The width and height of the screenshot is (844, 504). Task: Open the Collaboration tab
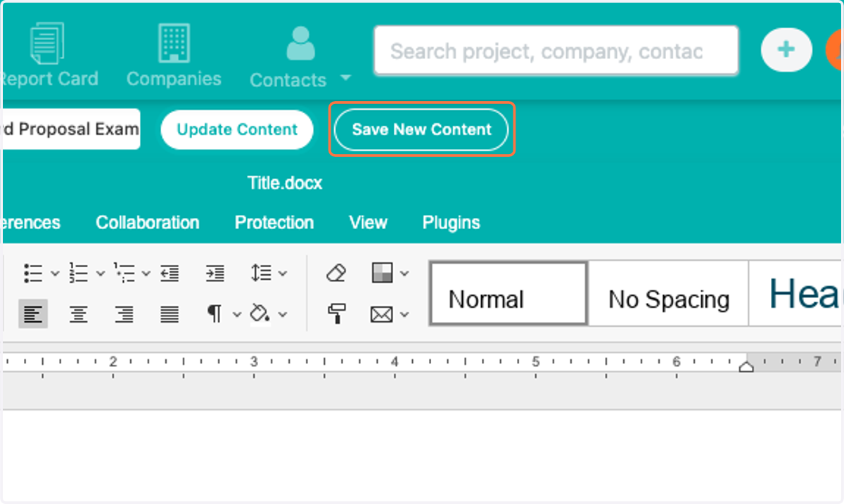[x=148, y=223]
